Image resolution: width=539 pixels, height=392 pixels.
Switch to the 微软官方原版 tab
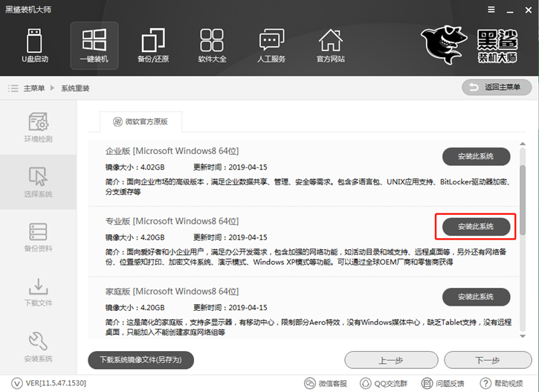tap(141, 122)
